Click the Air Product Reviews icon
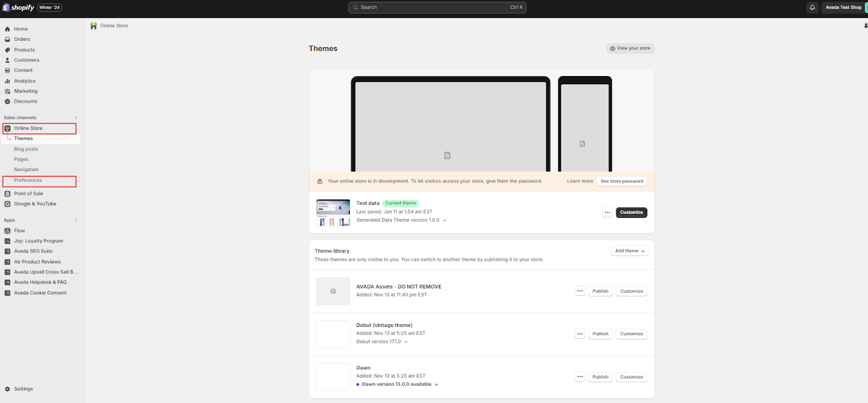 pos(8,262)
